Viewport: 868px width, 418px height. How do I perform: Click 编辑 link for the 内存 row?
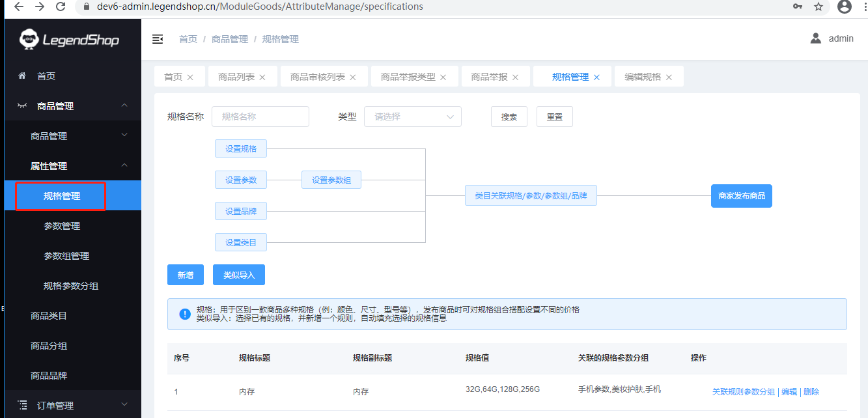click(789, 392)
